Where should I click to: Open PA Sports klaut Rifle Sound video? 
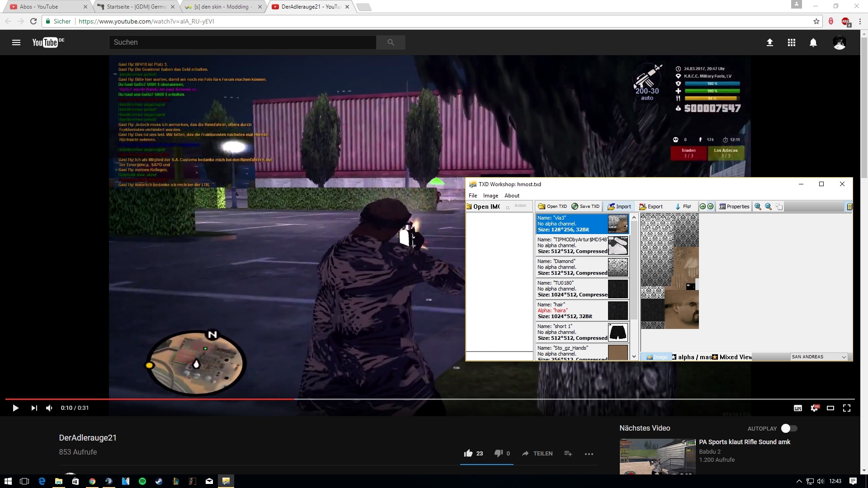(744, 442)
